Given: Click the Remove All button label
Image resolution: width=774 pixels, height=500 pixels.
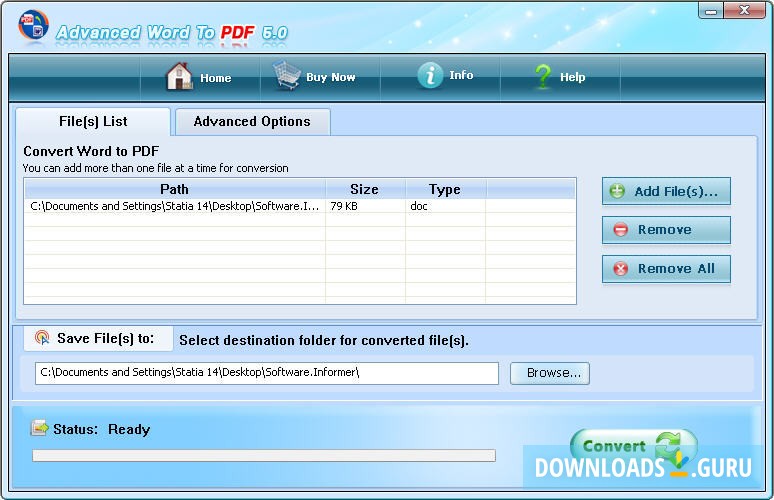Looking at the screenshot, I should click(x=676, y=269).
